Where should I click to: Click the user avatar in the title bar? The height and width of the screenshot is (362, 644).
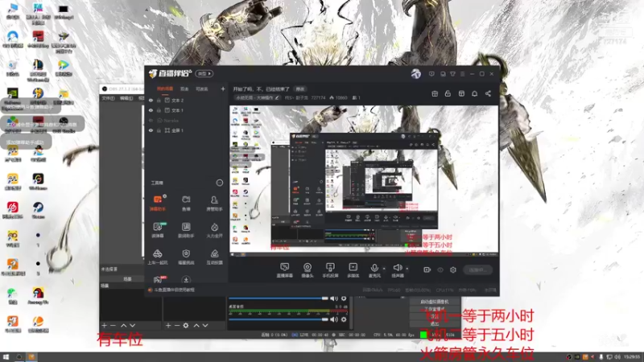click(x=416, y=74)
